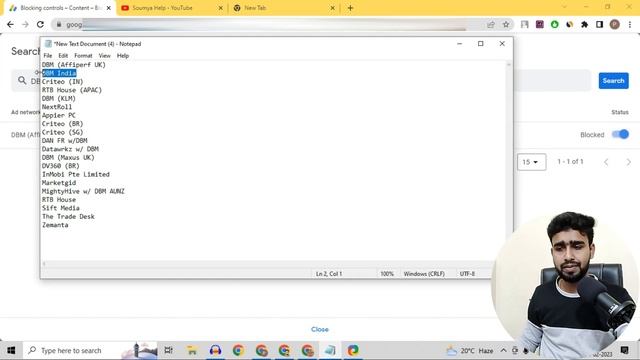Open the browser side panel icon
This screenshot has height=360, width=640.
tap(599, 24)
